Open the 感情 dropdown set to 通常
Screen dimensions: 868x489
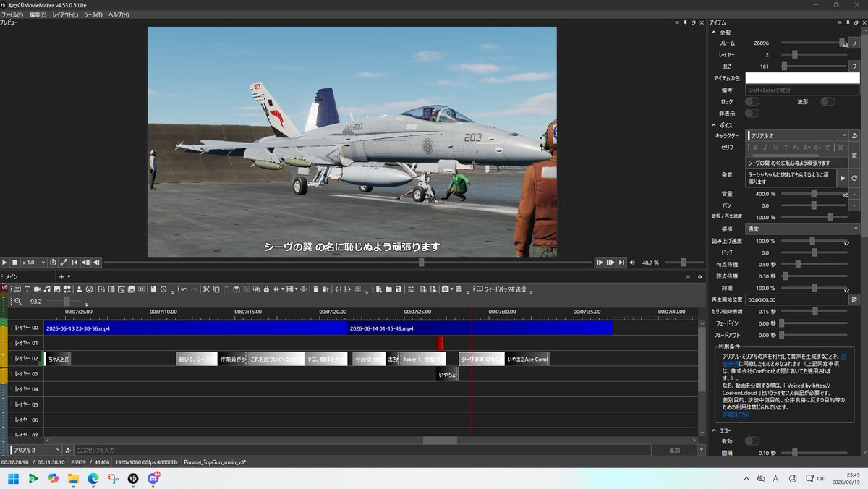point(802,229)
